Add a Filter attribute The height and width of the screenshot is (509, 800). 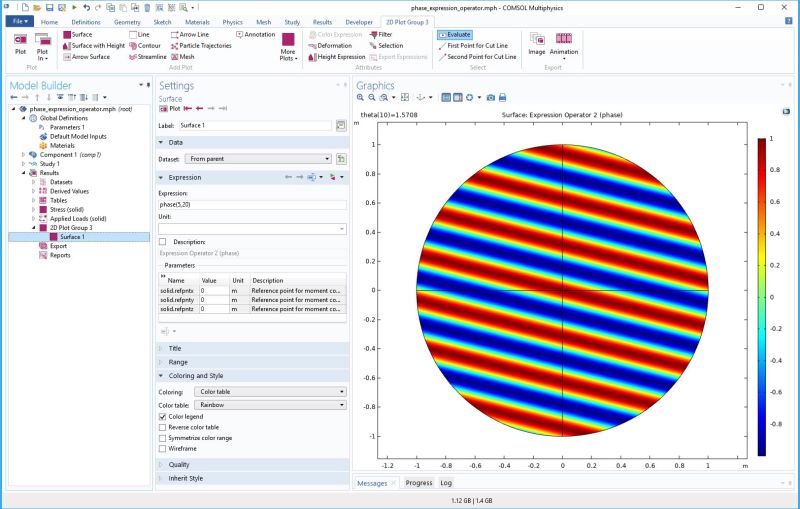point(381,35)
